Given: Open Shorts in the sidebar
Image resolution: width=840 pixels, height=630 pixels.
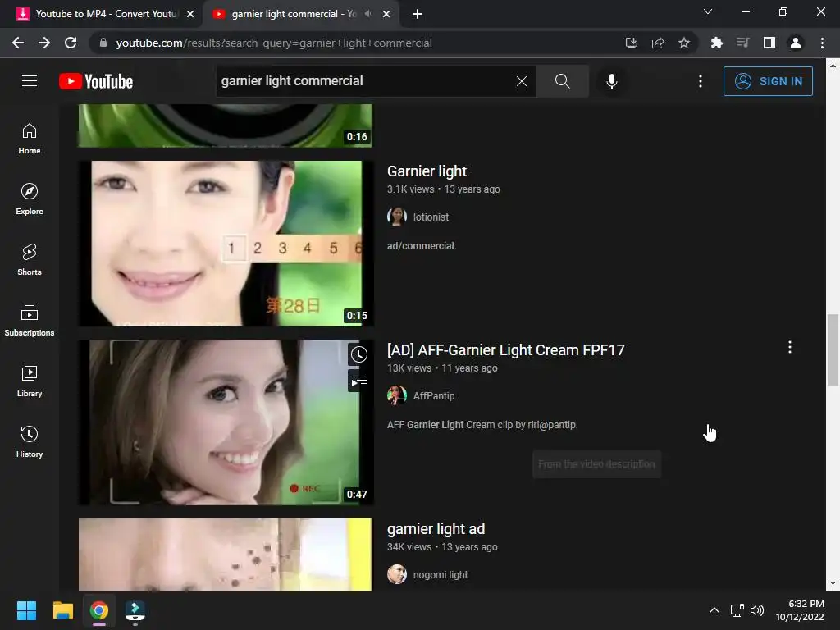Looking at the screenshot, I should (30, 260).
